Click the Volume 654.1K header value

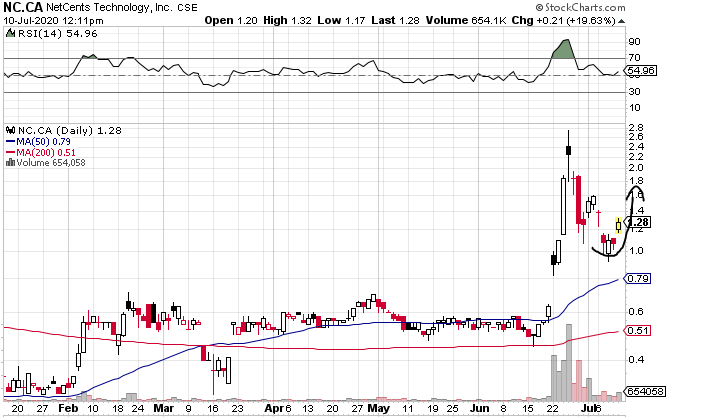pyautogui.click(x=466, y=20)
